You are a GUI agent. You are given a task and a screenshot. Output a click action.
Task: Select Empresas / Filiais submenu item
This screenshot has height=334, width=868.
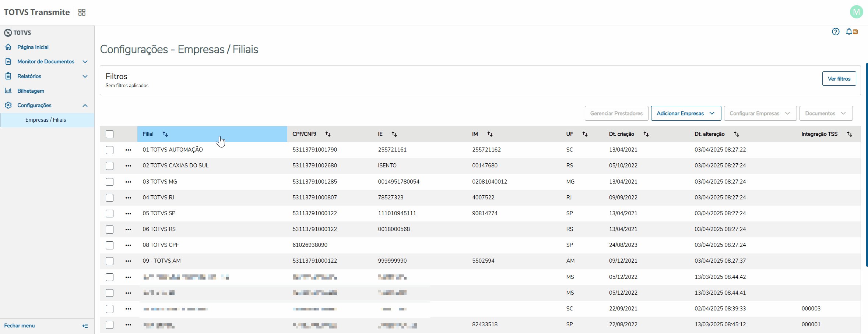click(x=46, y=120)
